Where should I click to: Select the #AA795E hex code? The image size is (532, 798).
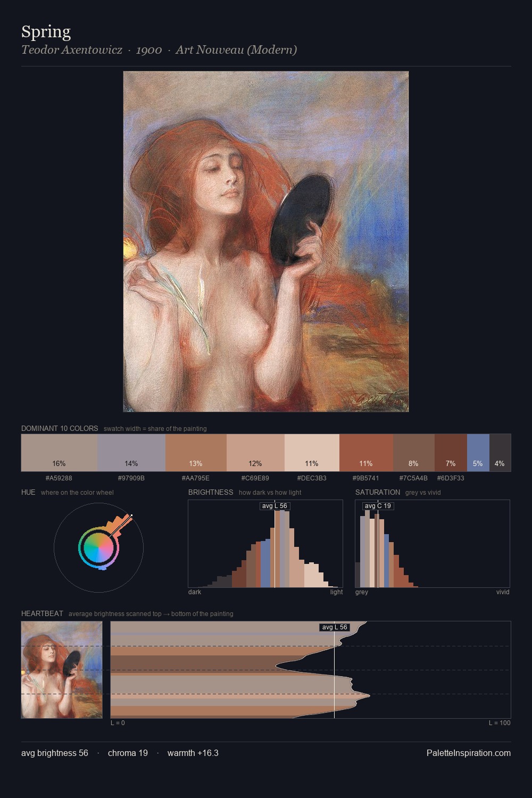[x=196, y=478]
